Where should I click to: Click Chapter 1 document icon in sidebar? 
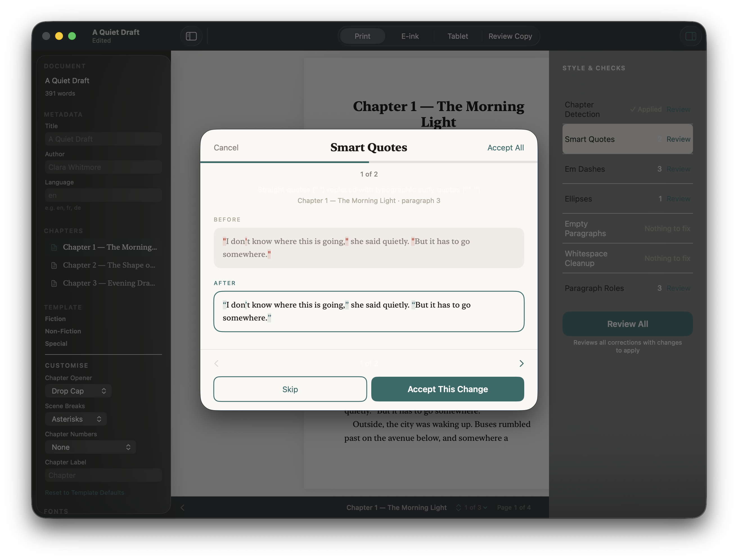click(54, 247)
